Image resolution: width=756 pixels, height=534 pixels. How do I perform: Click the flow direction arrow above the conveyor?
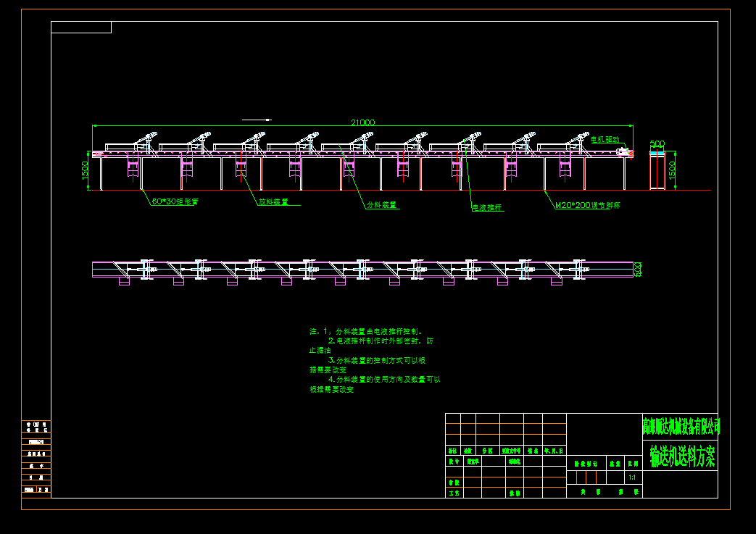[x=257, y=120]
